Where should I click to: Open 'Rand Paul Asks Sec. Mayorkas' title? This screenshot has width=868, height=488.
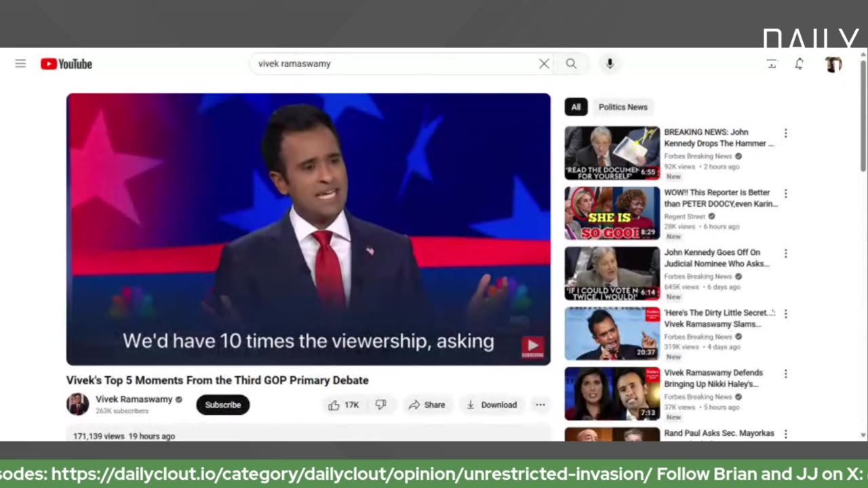pos(719,434)
